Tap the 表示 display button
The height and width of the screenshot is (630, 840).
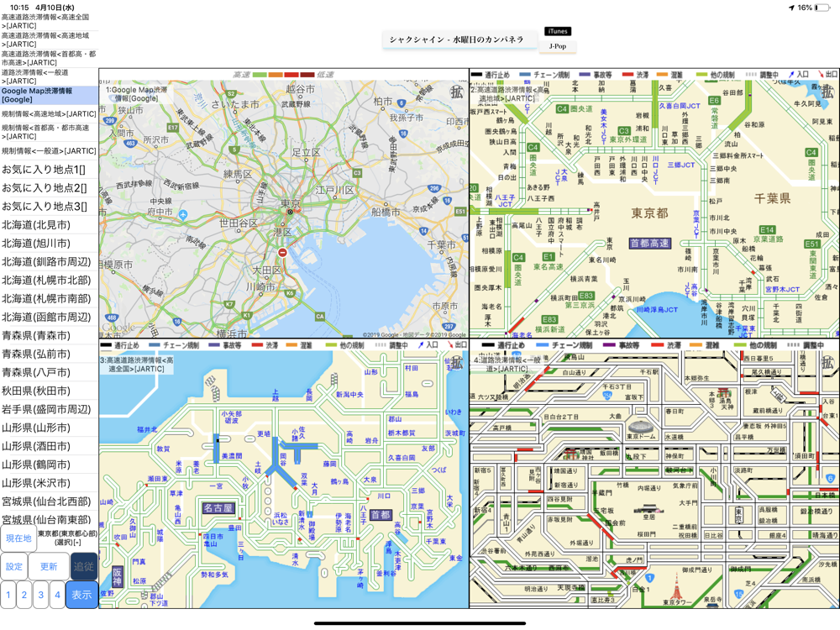tap(82, 595)
